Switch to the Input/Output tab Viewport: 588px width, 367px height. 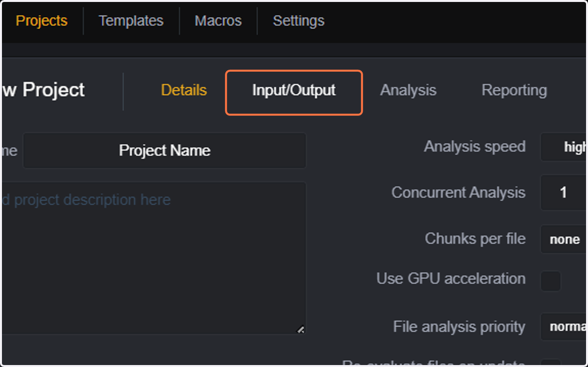(x=294, y=90)
